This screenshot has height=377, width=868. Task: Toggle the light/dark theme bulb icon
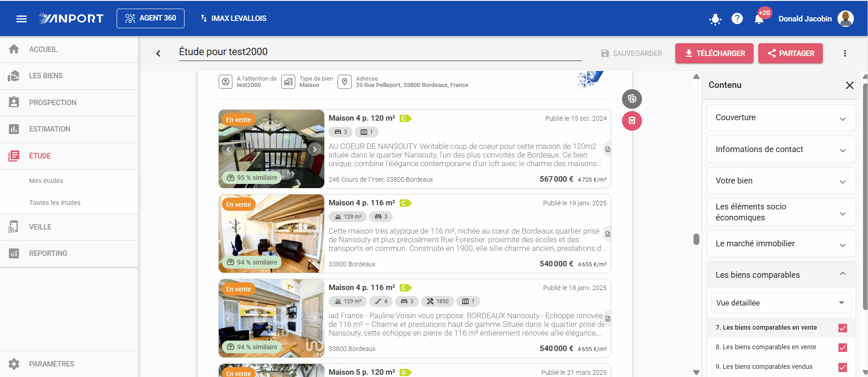pos(715,19)
